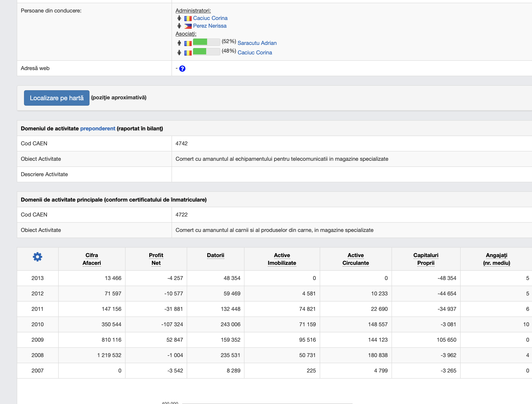532x404 pixels.
Task: Click the blue help question mark icon
Action: coord(182,69)
